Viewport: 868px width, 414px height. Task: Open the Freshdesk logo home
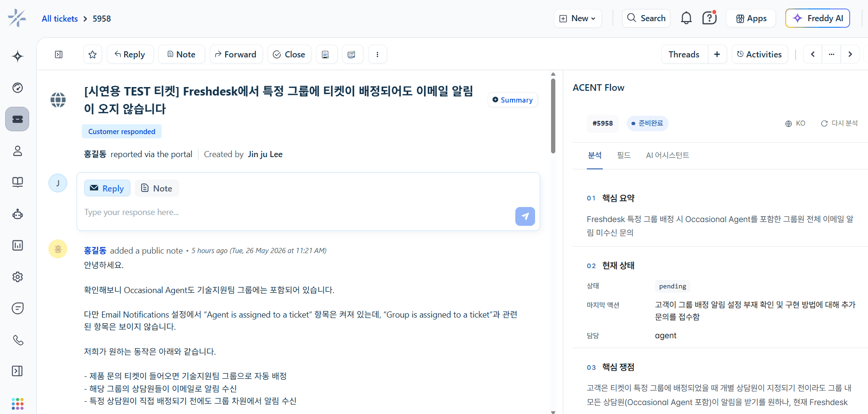pyautogui.click(x=17, y=18)
